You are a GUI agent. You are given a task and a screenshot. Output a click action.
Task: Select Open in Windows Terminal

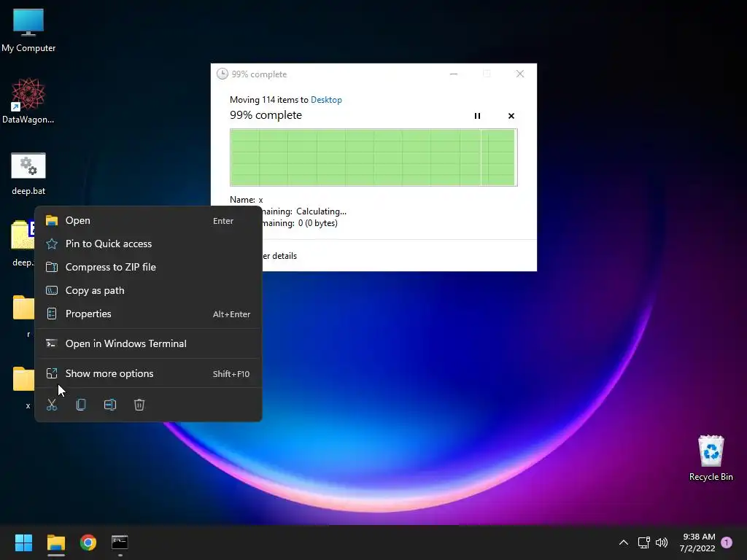[148, 344]
